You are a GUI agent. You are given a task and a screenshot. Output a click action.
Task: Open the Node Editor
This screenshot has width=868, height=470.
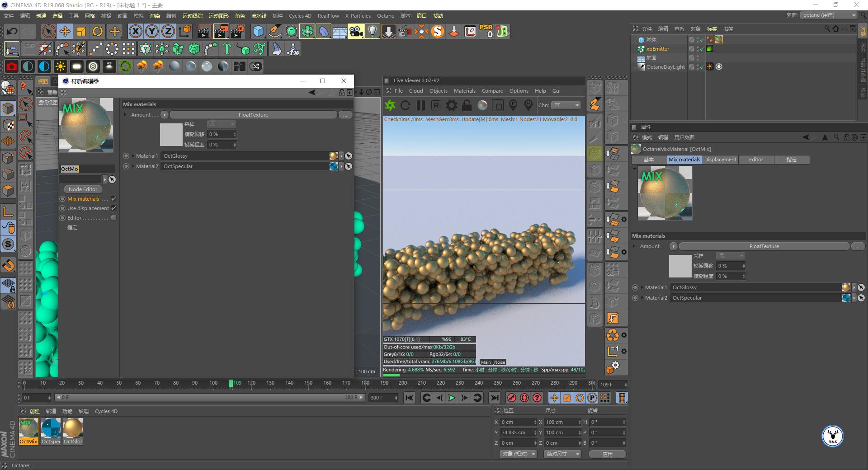(x=82, y=189)
